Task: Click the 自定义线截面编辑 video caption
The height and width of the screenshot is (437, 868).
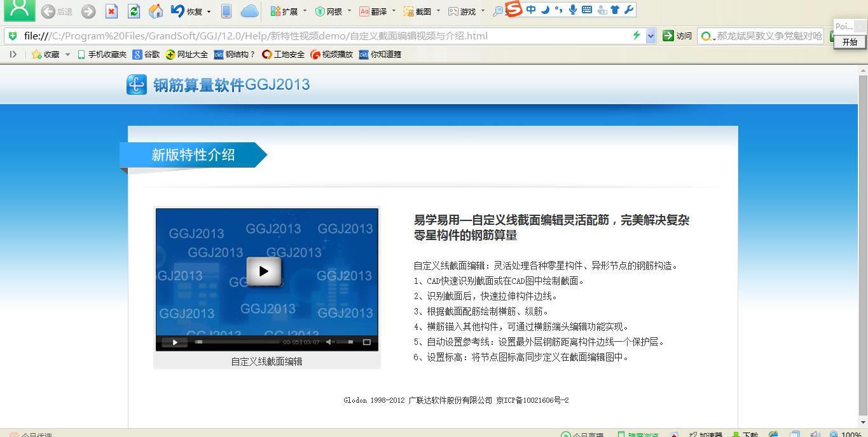Action: pos(266,361)
